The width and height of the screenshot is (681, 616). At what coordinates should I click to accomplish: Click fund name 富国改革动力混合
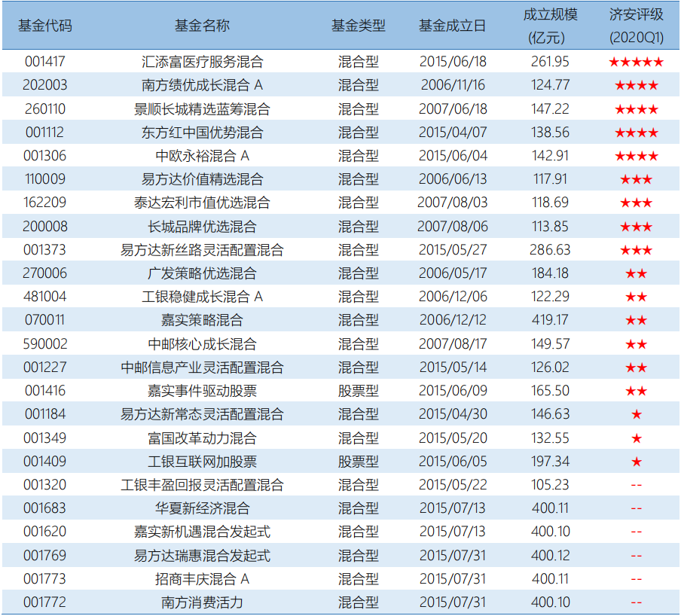click(202, 438)
